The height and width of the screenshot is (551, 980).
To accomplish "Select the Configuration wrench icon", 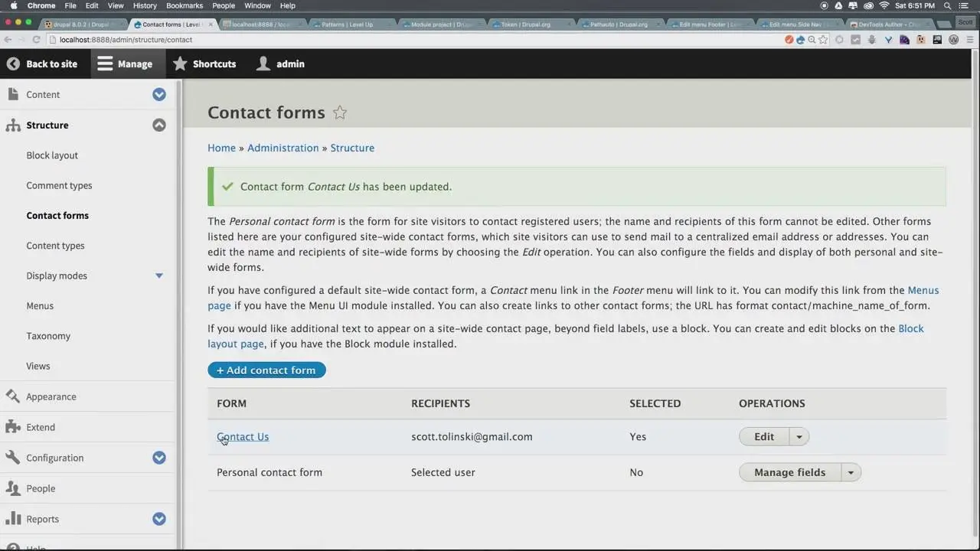I will (x=12, y=458).
